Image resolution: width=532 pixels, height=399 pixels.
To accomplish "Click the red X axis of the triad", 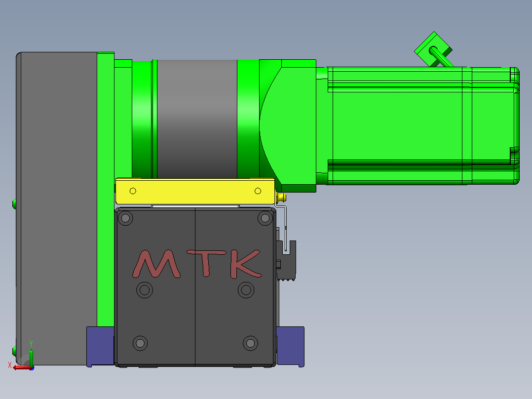I will click(21, 368).
